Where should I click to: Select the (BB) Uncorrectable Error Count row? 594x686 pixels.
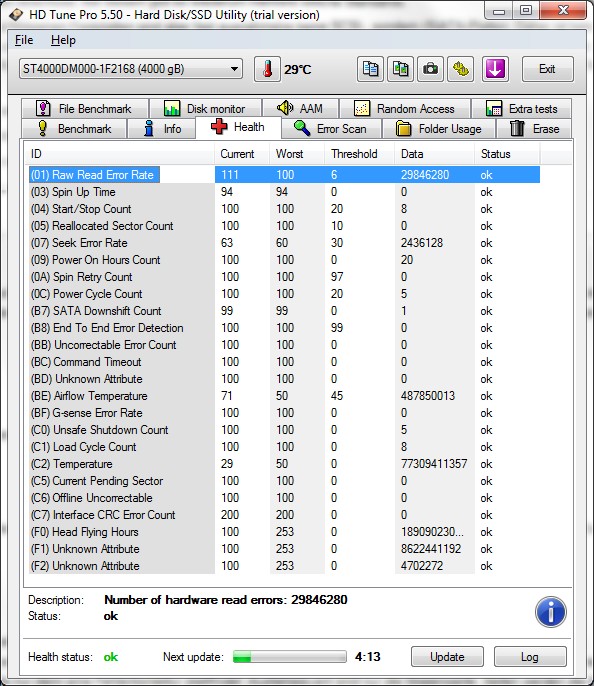[x=284, y=345]
